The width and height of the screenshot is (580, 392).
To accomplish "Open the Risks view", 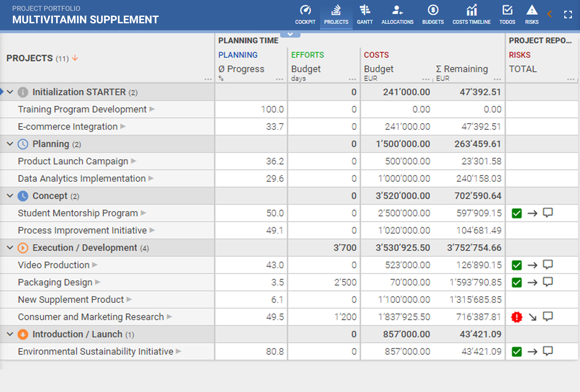I will [532, 15].
